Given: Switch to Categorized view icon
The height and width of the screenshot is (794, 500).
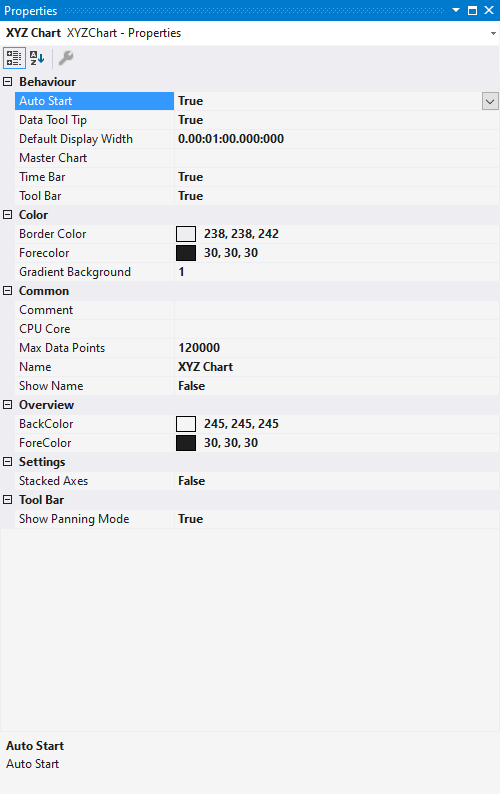Looking at the screenshot, I should pos(14,58).
